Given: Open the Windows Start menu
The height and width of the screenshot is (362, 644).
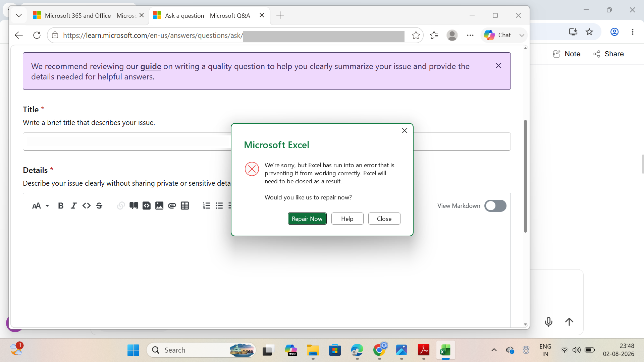Looking at the screenshot, I should pos(133,350).
